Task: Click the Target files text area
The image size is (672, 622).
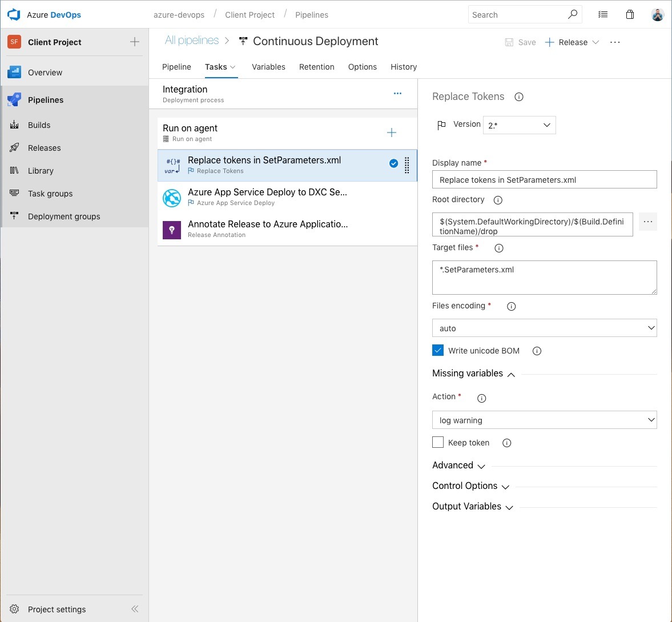Action: [x=544, y=278]
